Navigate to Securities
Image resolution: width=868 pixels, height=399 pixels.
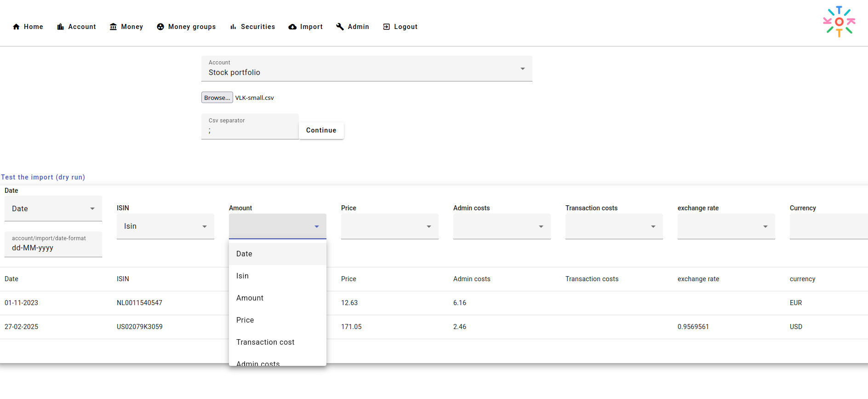(252, 27)
